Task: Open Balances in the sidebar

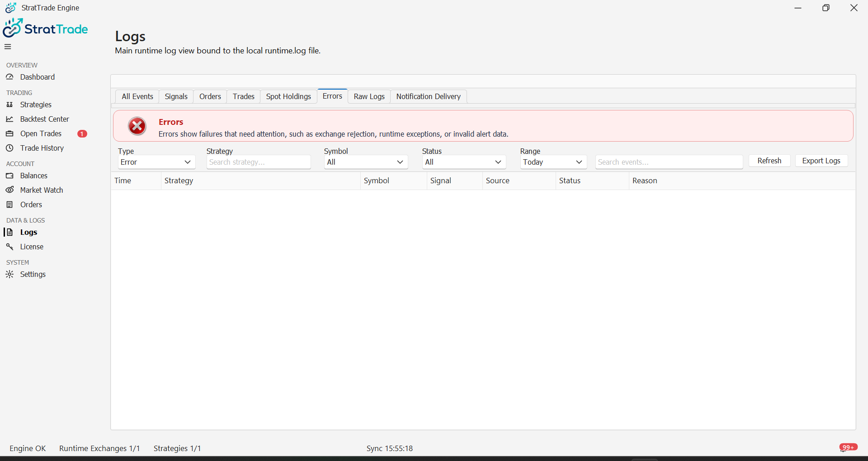Action: point(34,176)
